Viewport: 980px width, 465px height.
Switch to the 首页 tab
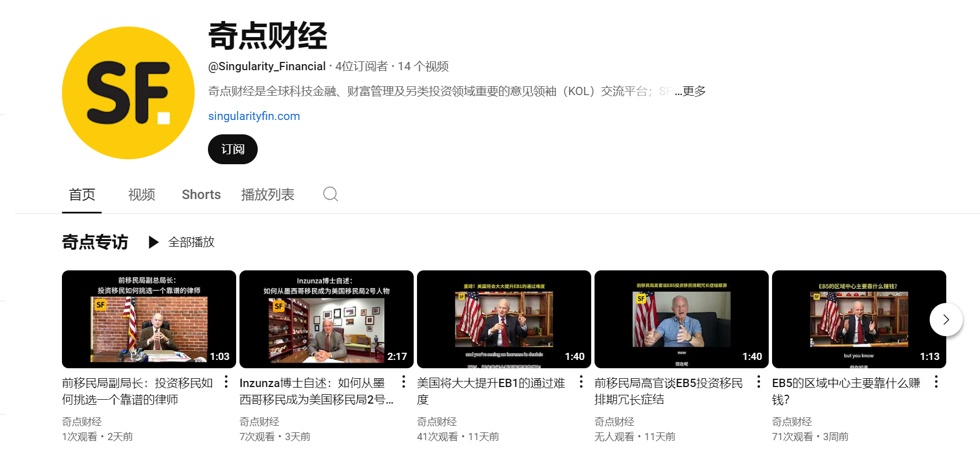pyautogui.click(x=82, y=195)
